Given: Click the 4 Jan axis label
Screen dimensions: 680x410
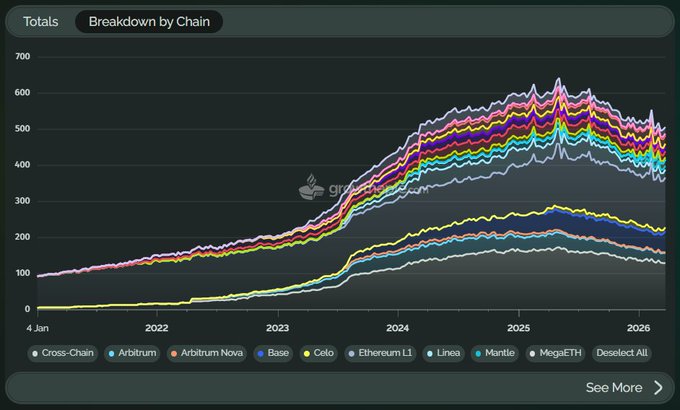Looking at the screenshot, I should point(37,328).
